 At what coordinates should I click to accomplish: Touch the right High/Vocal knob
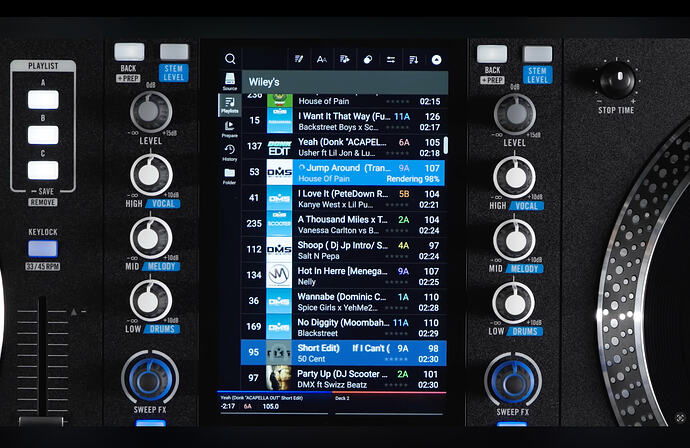[514, 177]
